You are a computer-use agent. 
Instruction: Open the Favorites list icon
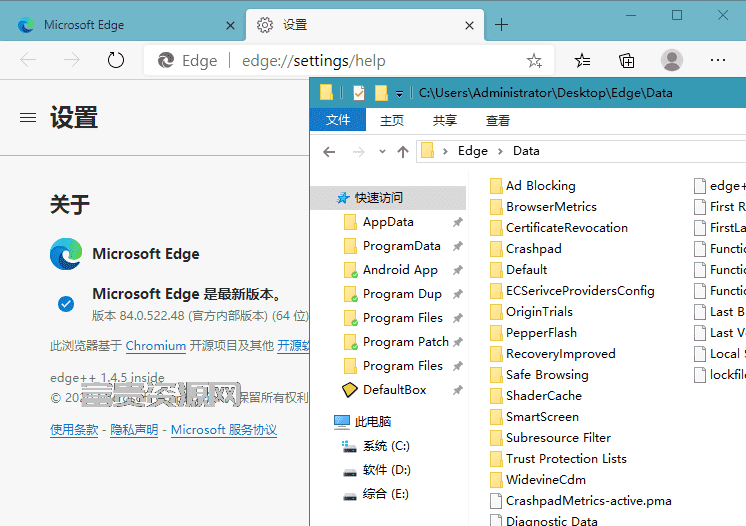click(x=582, y=61)
